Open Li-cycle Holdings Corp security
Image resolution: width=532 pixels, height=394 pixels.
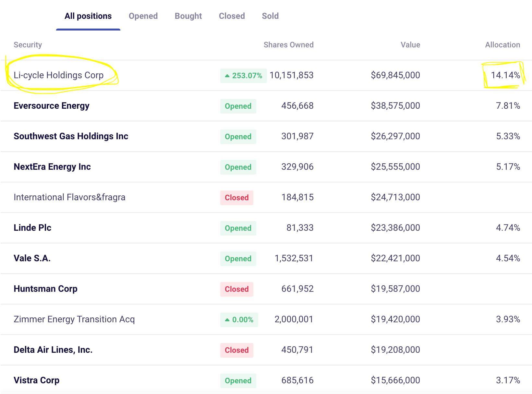(59, 75)
